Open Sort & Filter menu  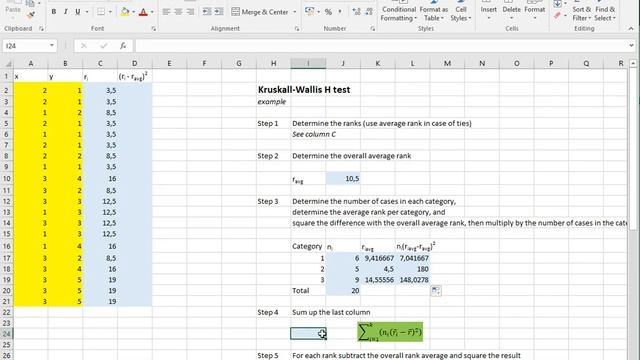pos(581,13)
